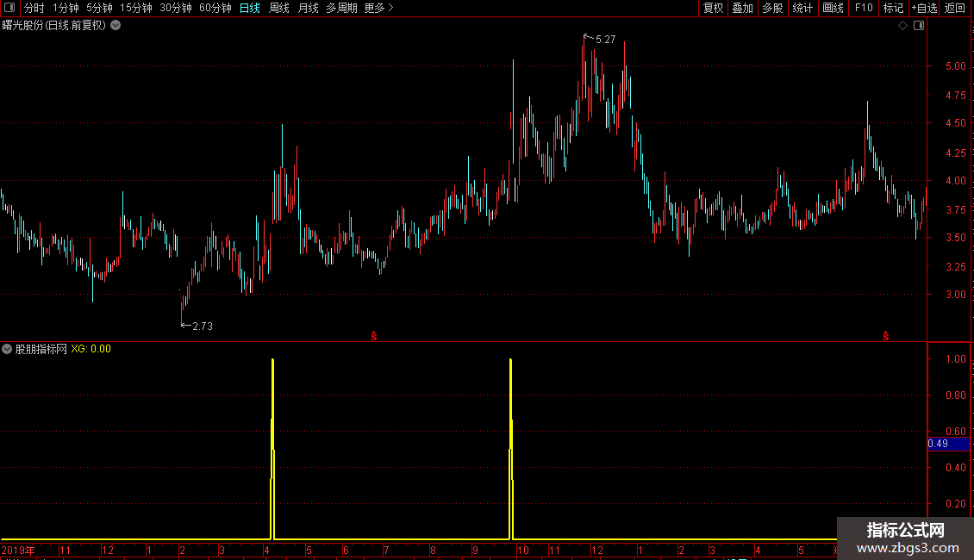This screenshot has height=560, width=974.
Task: Select the 30分钟 period tab
Action: (x=176, y=8)
